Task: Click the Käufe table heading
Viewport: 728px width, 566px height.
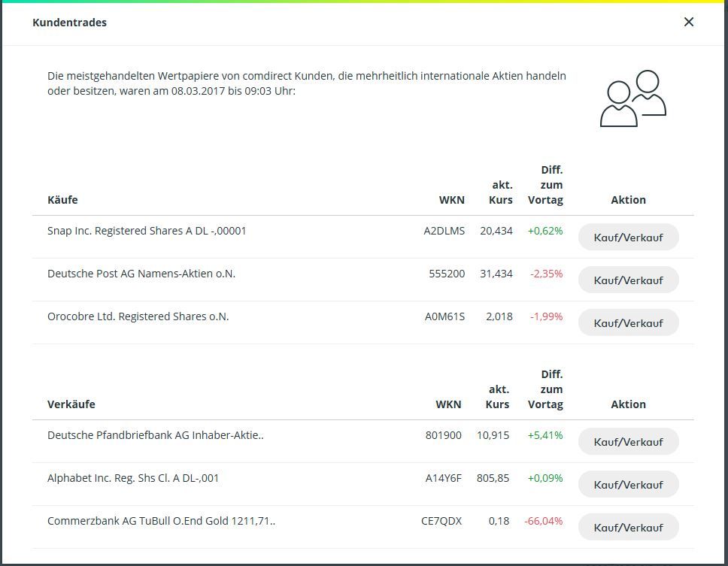Action: pos(62,200)
